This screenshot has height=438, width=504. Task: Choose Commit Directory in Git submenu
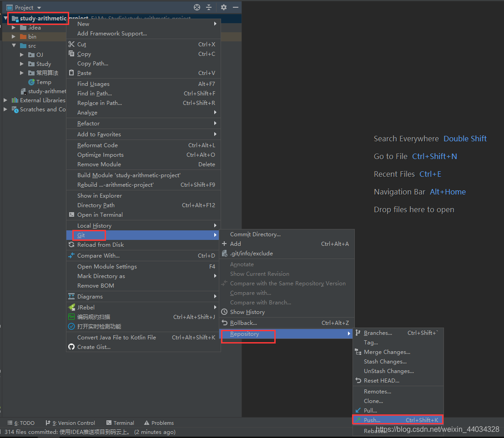287,234
